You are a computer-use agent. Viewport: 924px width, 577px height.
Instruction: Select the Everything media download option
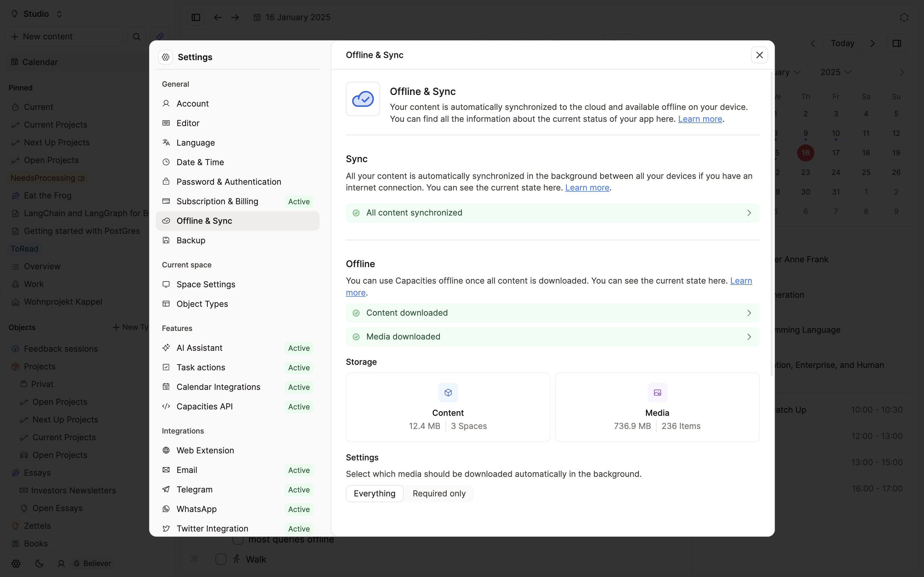374,493
